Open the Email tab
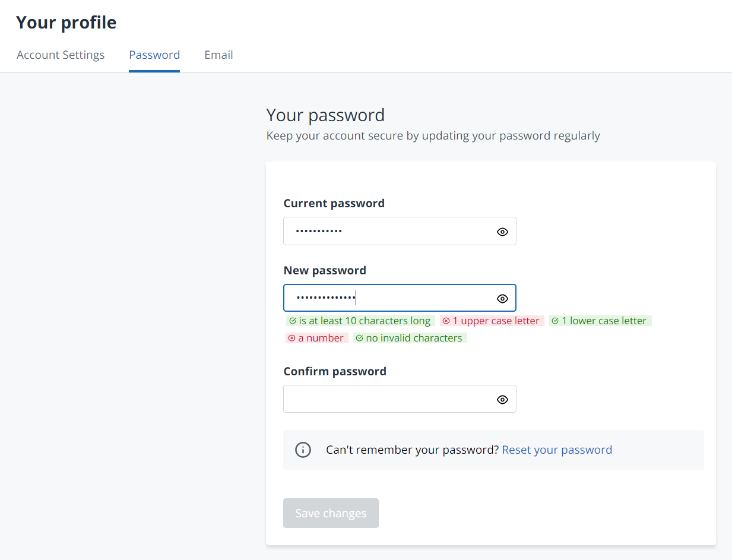This screenshot has width=732, height=560. [x=218, y=55]
